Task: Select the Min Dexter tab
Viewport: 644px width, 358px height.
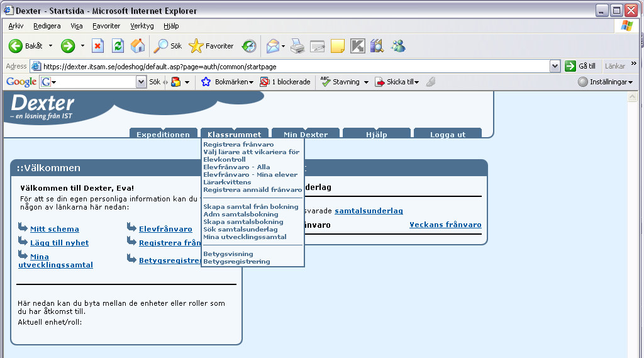Action: tap(306, 134)
